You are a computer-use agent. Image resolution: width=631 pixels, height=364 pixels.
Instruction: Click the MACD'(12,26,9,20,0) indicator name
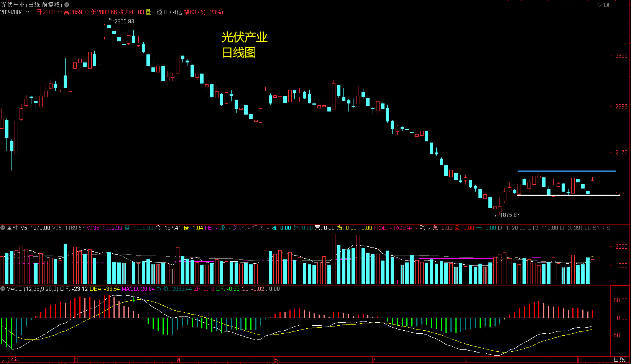click(x=32, y=289)
